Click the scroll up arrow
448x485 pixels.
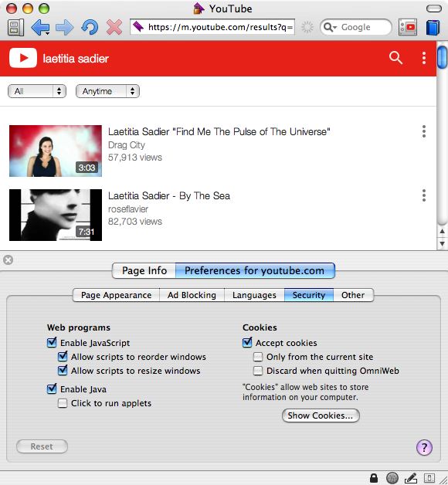point(442,232)
